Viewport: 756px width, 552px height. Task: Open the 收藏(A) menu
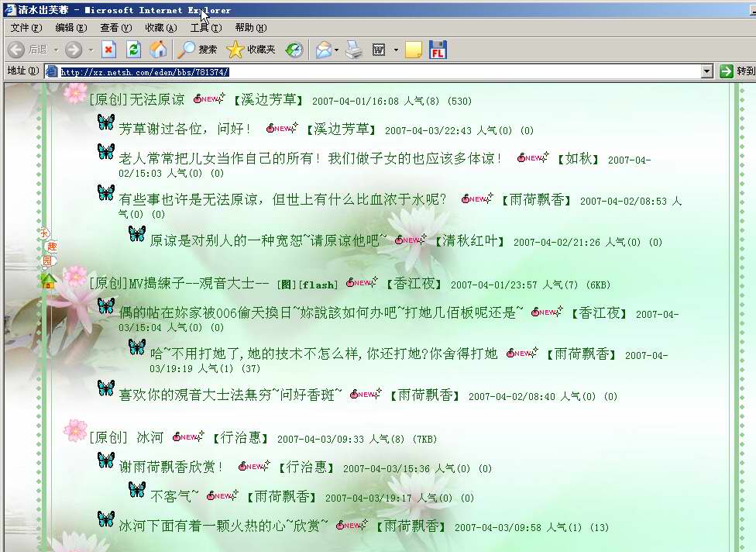tap(161, 27)
